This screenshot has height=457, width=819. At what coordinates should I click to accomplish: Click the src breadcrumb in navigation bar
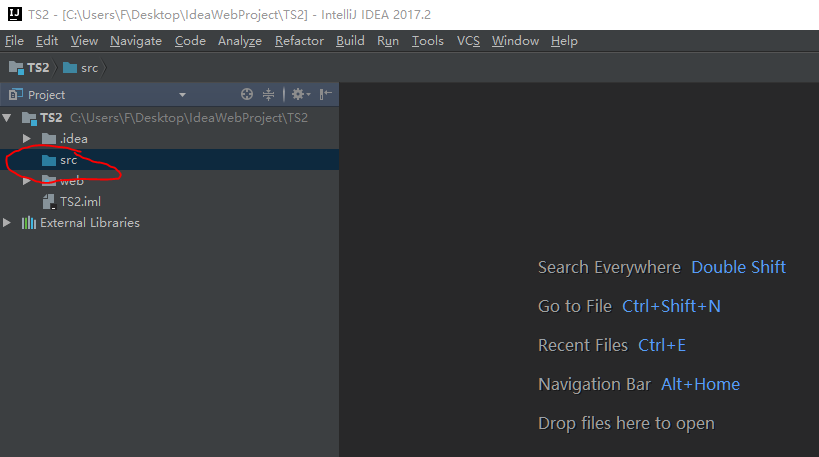pos(80,68)
